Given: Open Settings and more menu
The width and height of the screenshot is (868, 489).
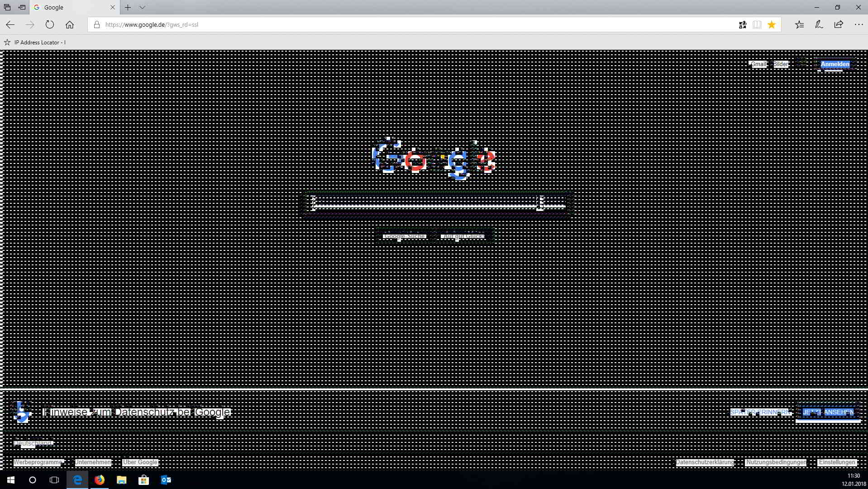Looking at the screenshot, I should tap(858, 25).
